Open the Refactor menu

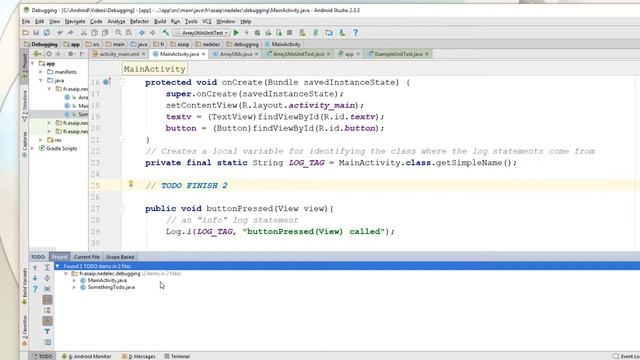coord(139,21)
